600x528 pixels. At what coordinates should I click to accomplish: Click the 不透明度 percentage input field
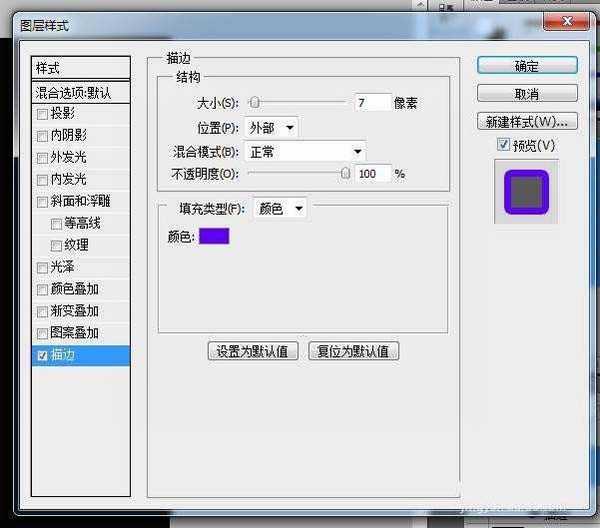[x=372, y=174]
